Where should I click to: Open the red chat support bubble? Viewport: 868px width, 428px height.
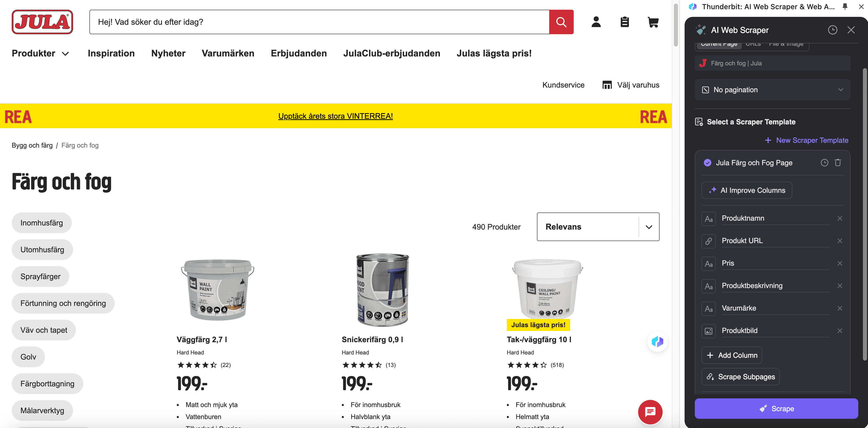(x=650, y=411)
